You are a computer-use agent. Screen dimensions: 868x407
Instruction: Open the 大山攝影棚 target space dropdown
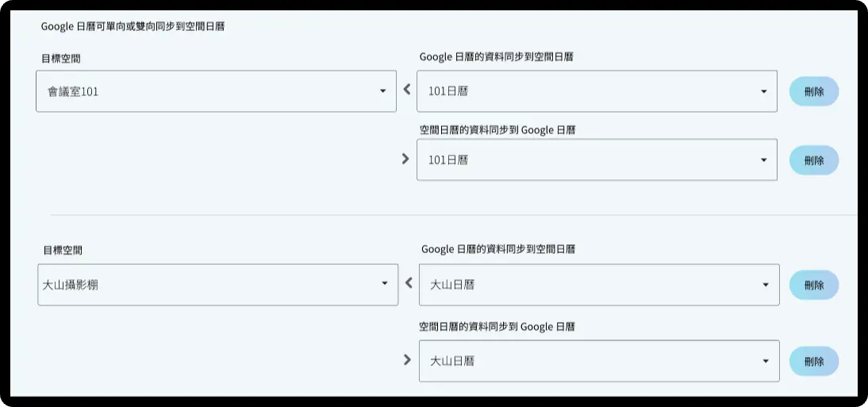[208, 284]
